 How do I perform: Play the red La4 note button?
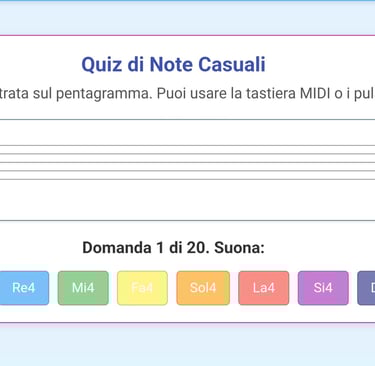pos(264,288)
